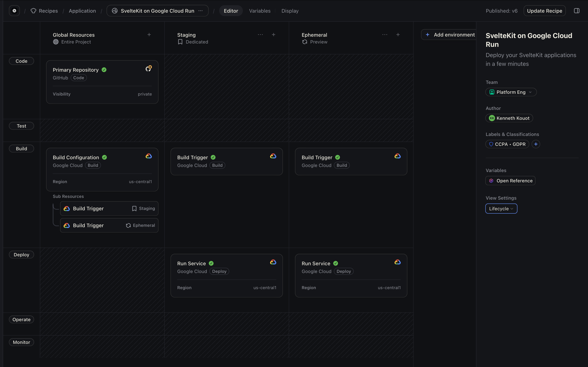
Task: Open the Platform Eng team dropdown
Action: (511, 92)
